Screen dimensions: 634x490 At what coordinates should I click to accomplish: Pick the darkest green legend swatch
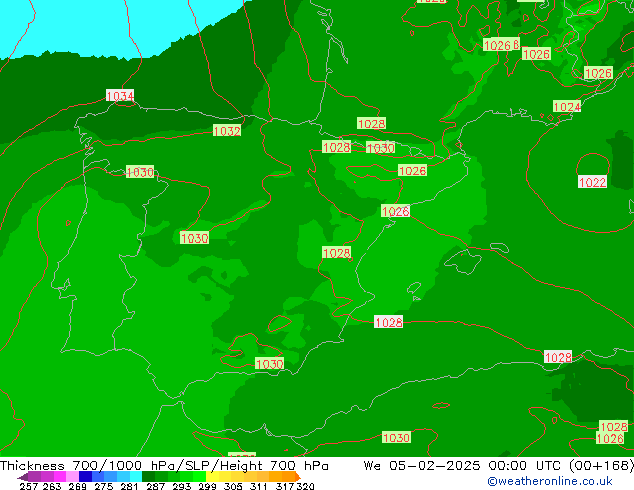[x=148, y=476]
